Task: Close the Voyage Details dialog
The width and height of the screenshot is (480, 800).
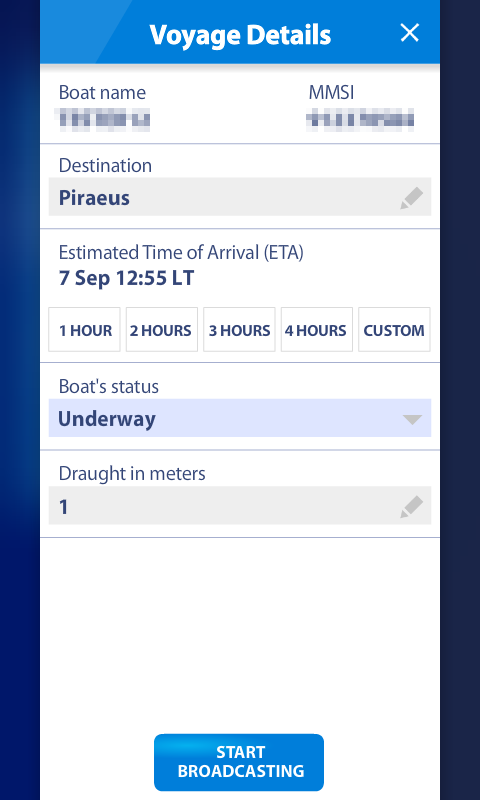Action: tap(410, 33)
